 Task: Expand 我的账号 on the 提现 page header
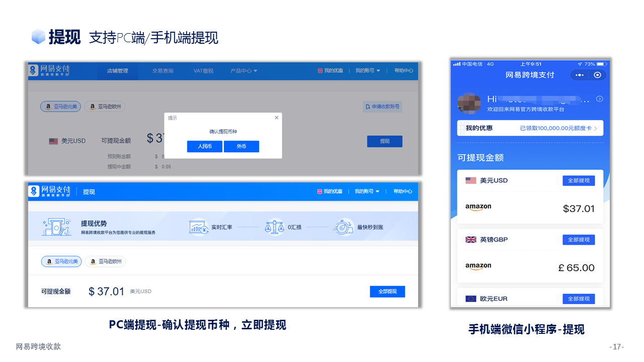[x=367, y=192]
